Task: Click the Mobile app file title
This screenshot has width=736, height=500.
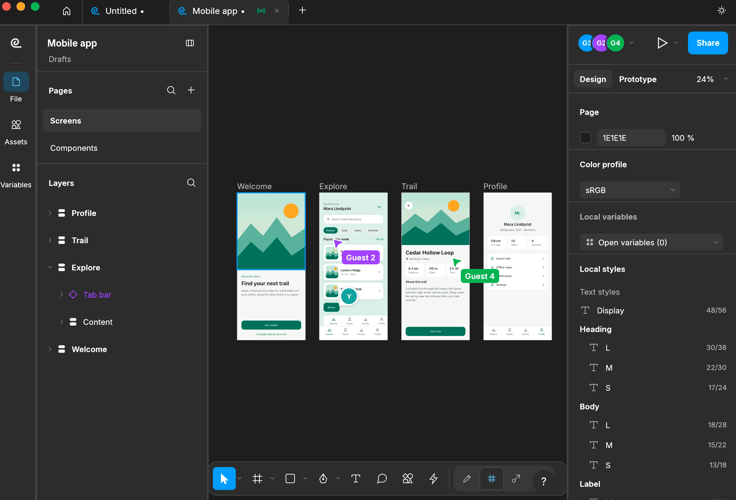Action: (x=72, y=43)
